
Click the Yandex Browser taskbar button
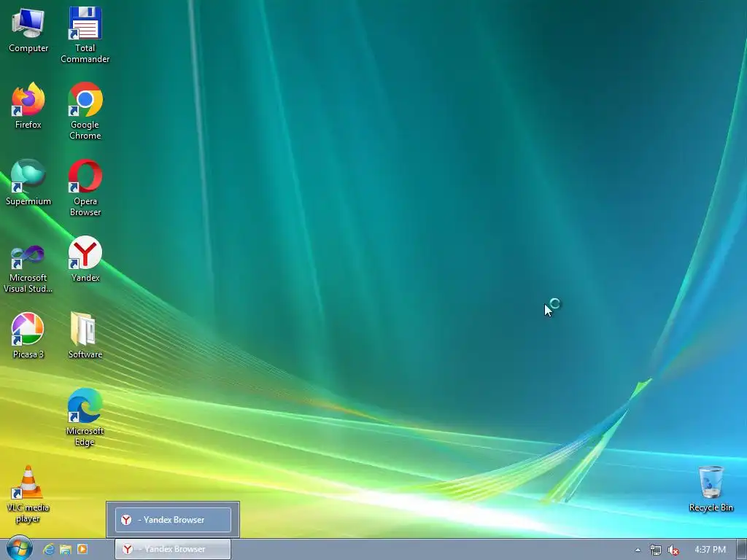(x=172, y=549)
